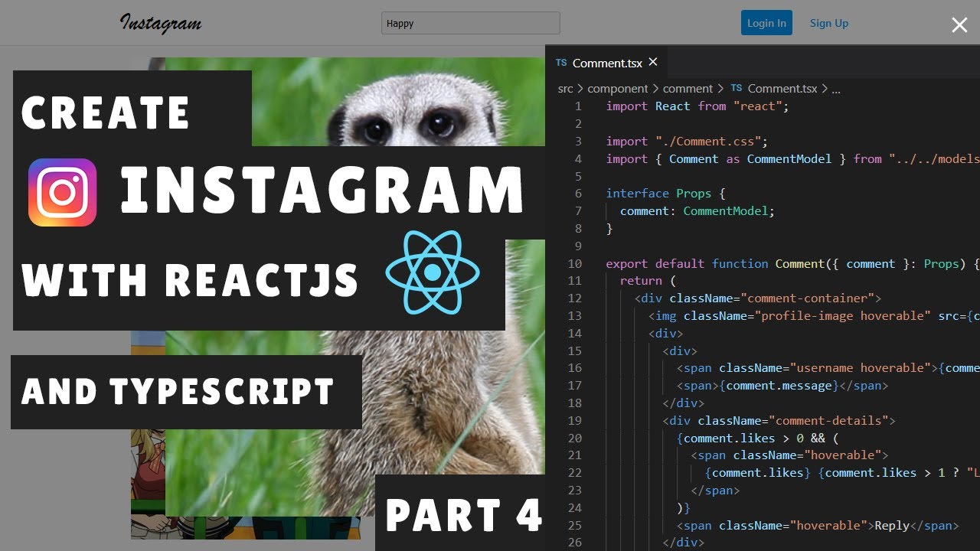
Task: Click the TS file icon on Comment.tsx tab
Action: pyautogui.click(x=561, y=63)
